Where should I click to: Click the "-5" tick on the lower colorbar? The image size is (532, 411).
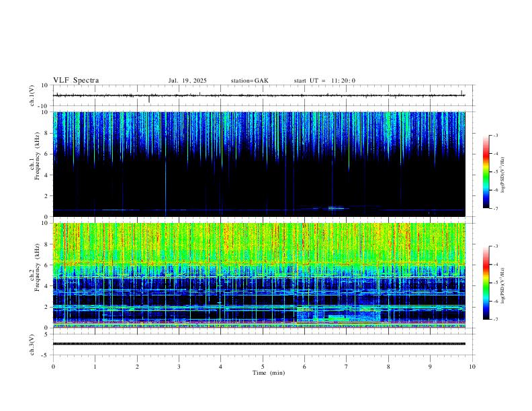point(495,283)
